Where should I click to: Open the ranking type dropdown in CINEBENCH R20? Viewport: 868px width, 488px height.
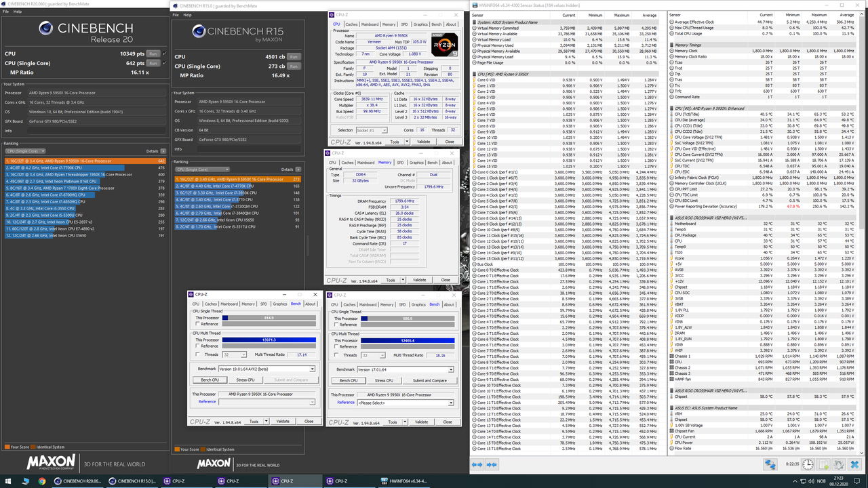25,151
